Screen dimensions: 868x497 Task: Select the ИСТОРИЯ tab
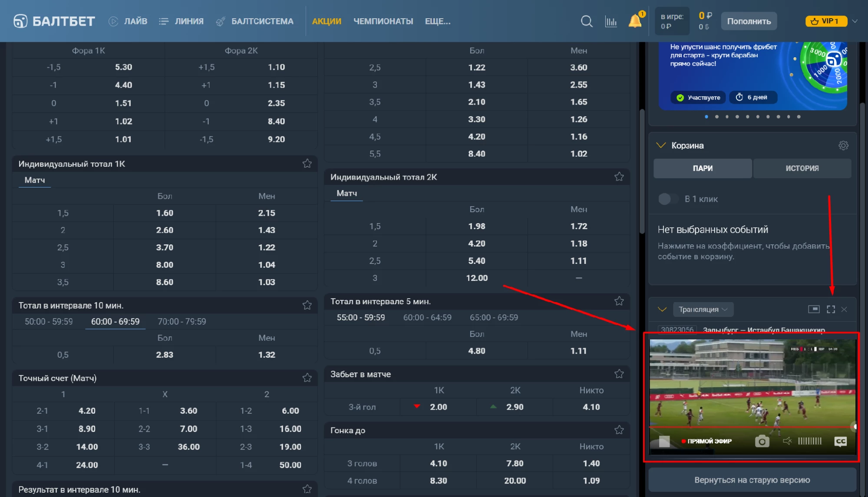click(x=802, y=168)
